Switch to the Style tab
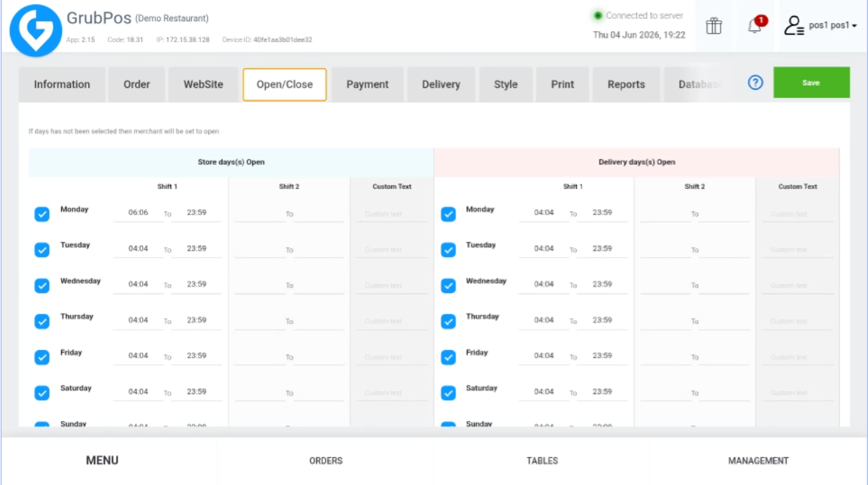The width and height of the screenshot is (868, 485). (x=506, y=85)
